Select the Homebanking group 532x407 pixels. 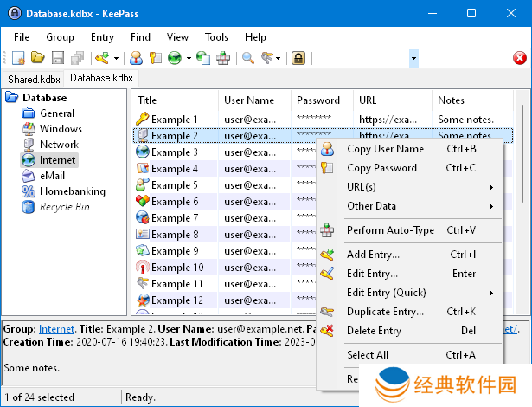[x=73, y=191]
